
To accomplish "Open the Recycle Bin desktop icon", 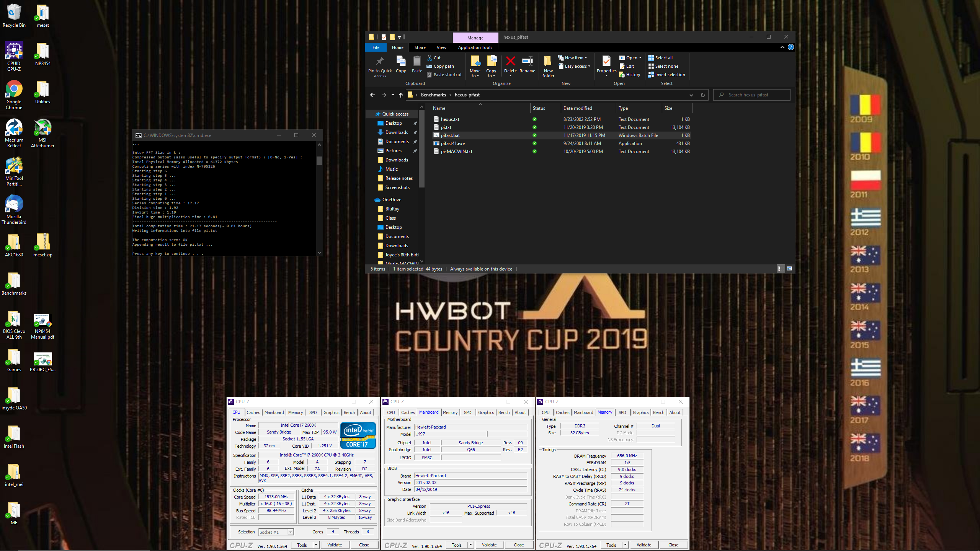I will coord(14,16).
